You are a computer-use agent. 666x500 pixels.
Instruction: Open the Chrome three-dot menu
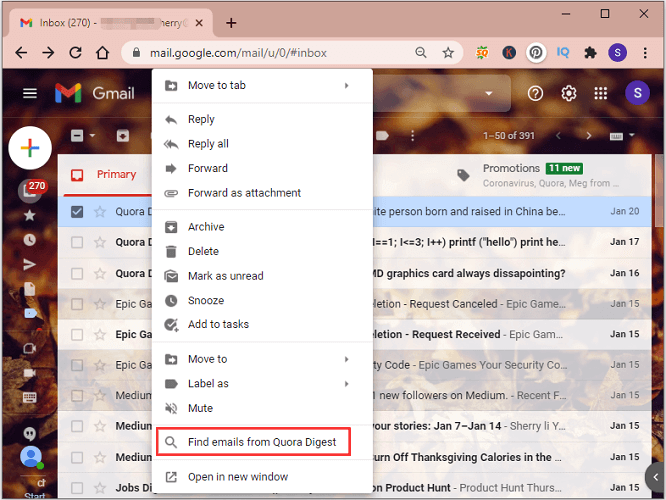click(645, 53)
